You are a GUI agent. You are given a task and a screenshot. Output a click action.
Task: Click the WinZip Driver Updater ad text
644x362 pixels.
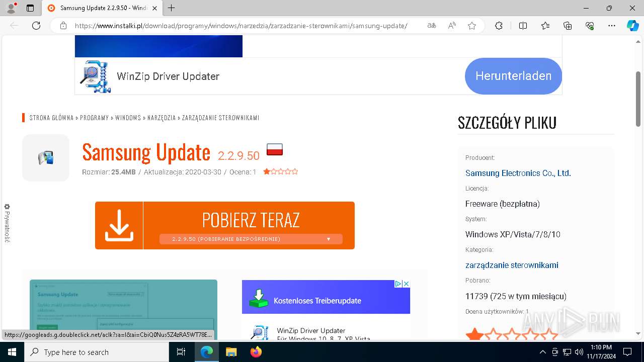[x=168, y=76]
